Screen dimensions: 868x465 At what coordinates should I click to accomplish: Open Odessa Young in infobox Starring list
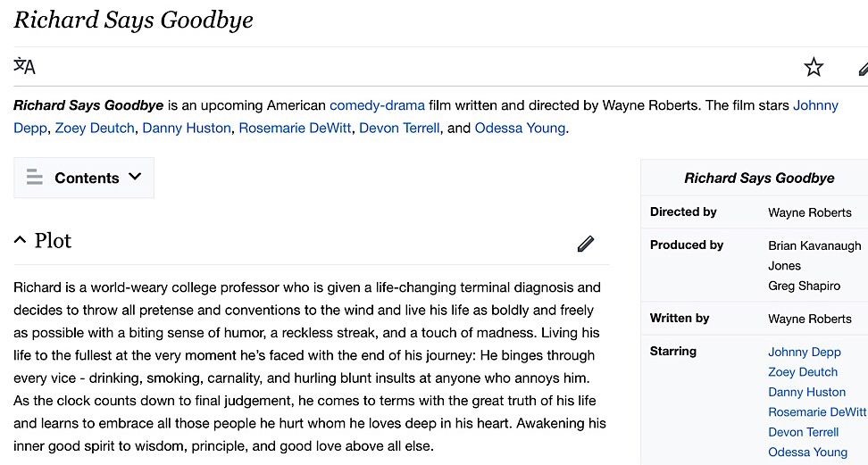click(807, 452)
